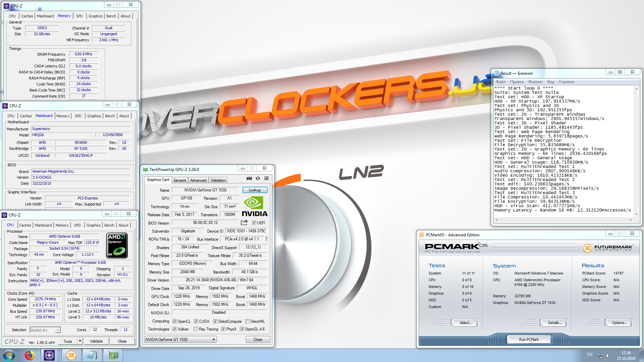Open the Bench tab in CPU-Z CPU window
The image size is (644, 362).
pos(109,225)
